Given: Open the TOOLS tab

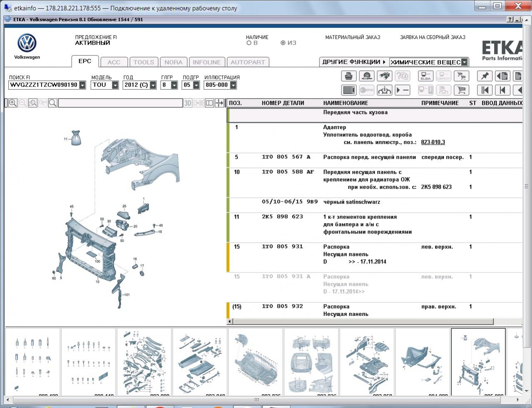Looking at the screenshot, I should pyautogui.click(x=144, y=62).
